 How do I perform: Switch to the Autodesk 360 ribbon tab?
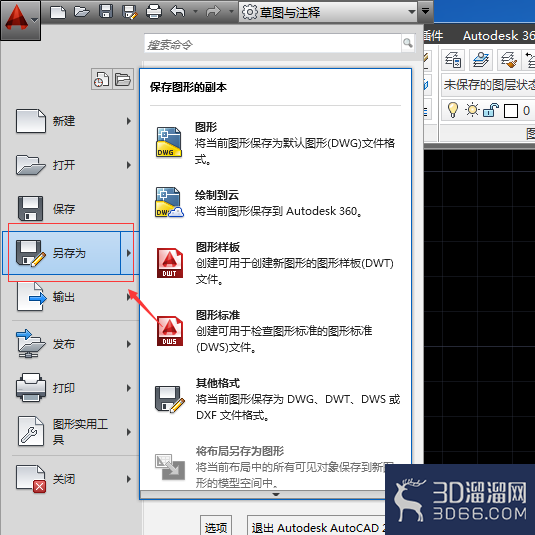498,35
